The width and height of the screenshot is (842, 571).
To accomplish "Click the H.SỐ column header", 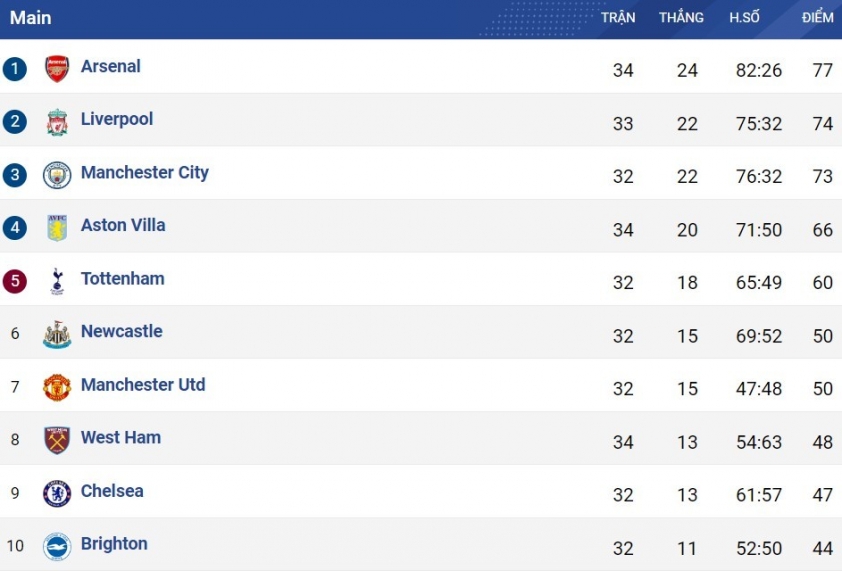I will 744,17.
